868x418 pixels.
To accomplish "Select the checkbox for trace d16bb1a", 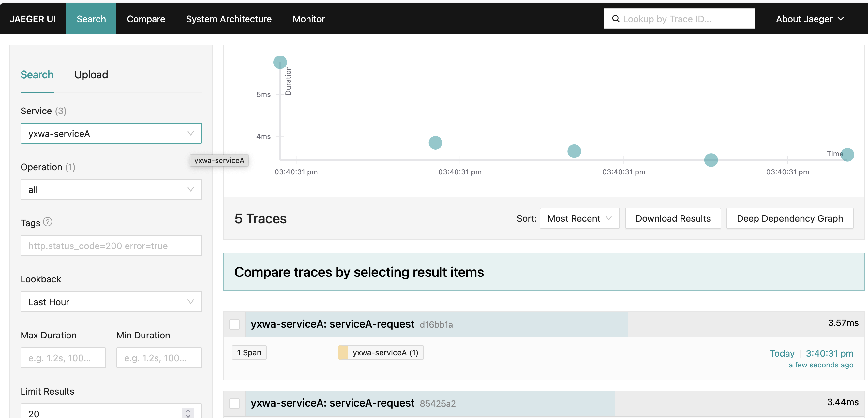I will (234, 324).
